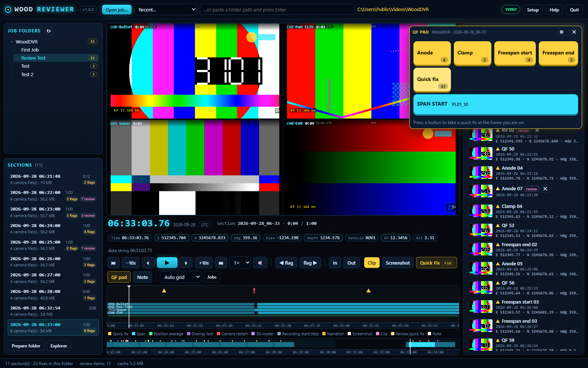Click Quick fix legend color swatch
The image size is (588, 368).
[x=110, y=334]
